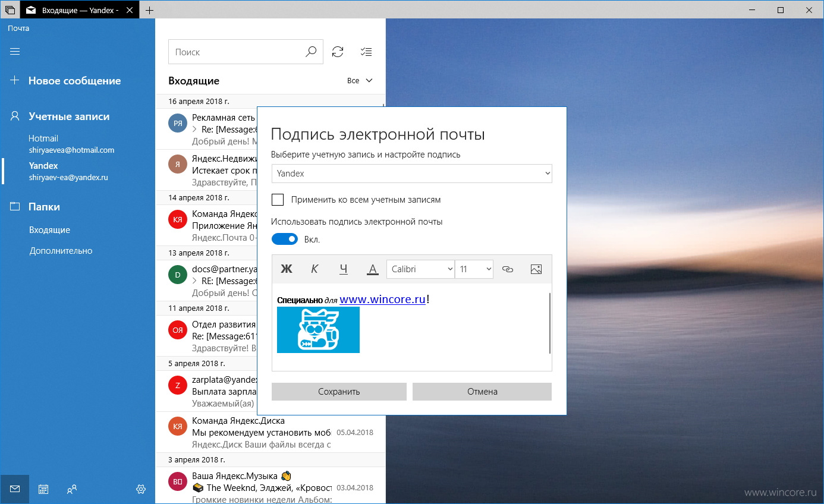Open the Ваша Яндекс.Музыка message
Viewport: 824px width, 504px height.
271,486
